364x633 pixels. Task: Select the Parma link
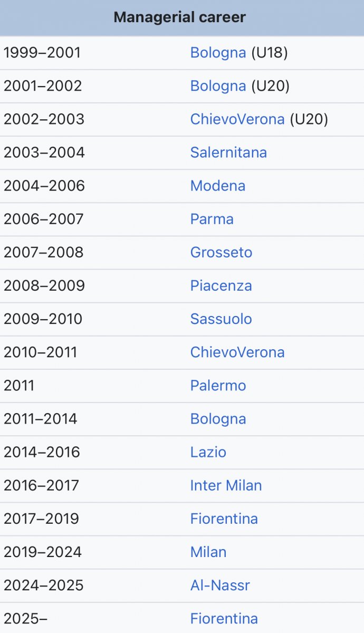[212, 219]
